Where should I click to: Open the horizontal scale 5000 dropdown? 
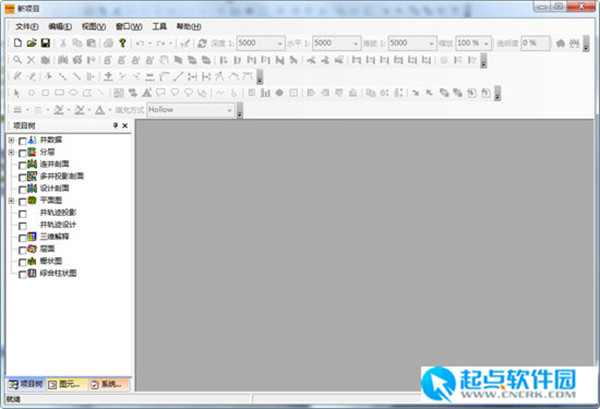(x=355, y=44)
